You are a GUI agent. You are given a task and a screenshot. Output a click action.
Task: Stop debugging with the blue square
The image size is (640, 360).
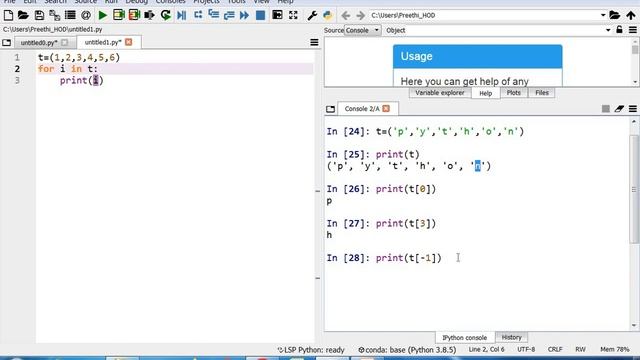click(260, 16)
